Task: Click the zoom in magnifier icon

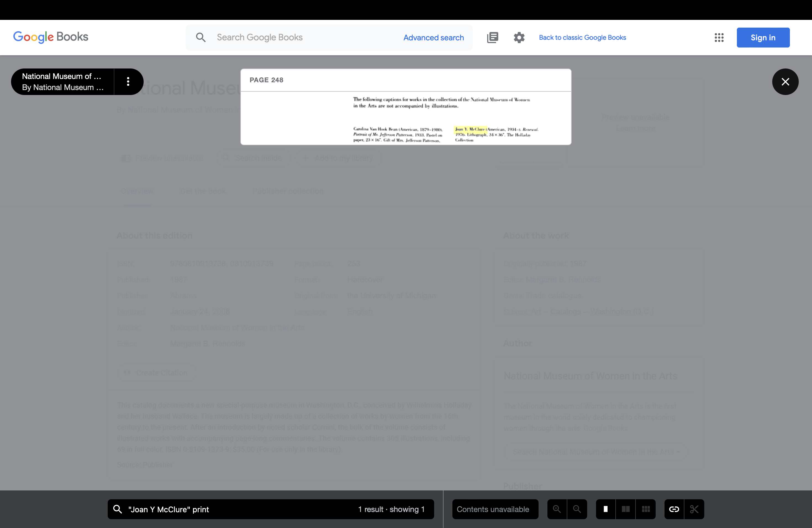Action: click(x=556, y=508)
